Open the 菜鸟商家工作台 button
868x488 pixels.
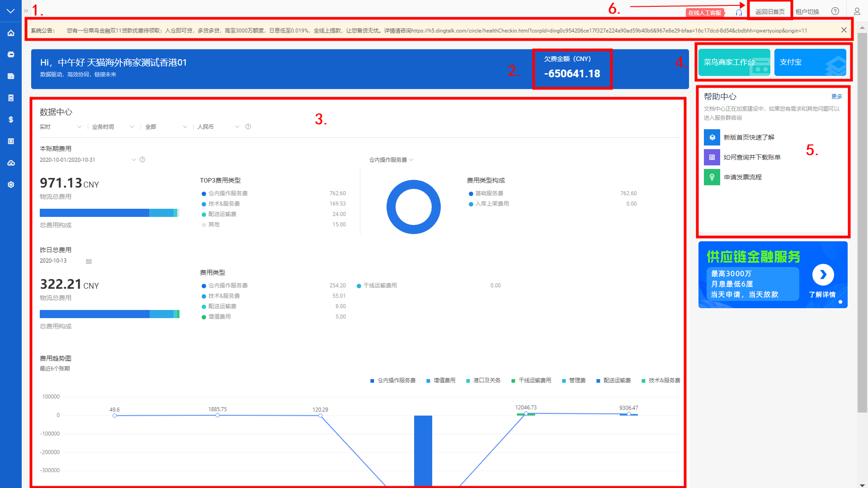coord(734,62)
